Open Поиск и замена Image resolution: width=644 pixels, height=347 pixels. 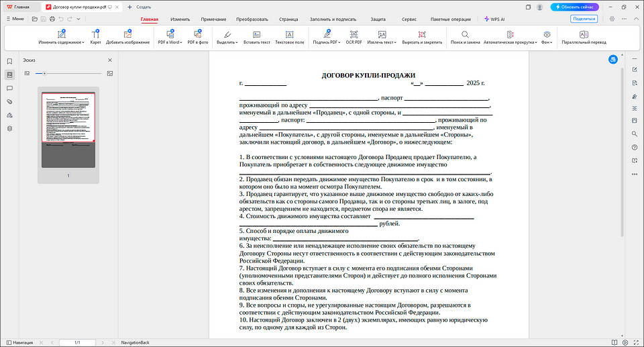pos(465,37)
